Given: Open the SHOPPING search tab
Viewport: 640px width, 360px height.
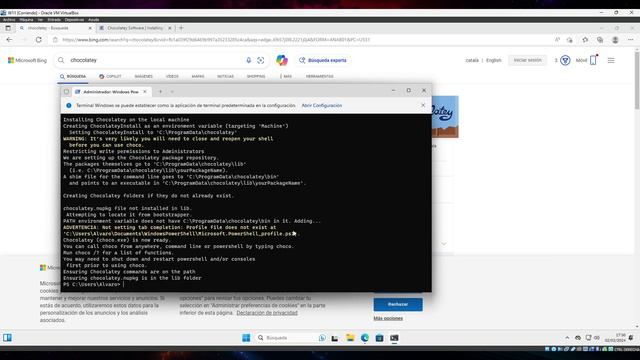Looking at the screenshot, I should pyautogui.click(x=256, y=76).
